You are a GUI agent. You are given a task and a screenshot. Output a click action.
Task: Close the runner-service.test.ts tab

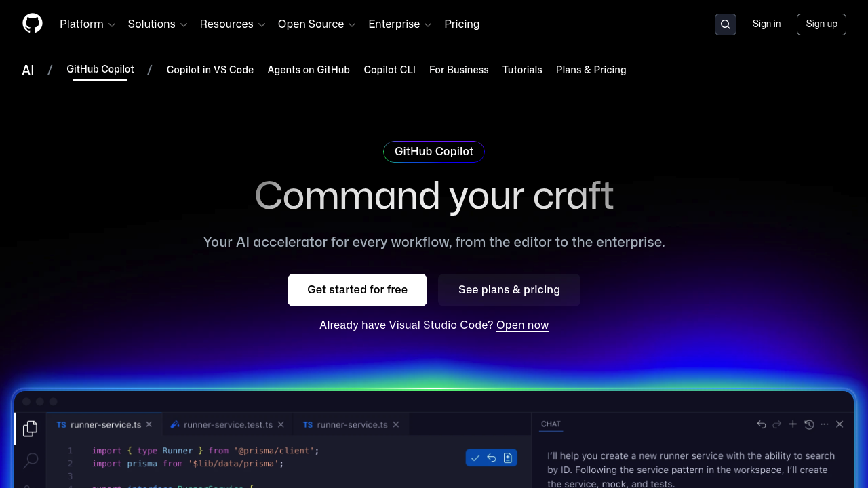click(x=281, y=424)
